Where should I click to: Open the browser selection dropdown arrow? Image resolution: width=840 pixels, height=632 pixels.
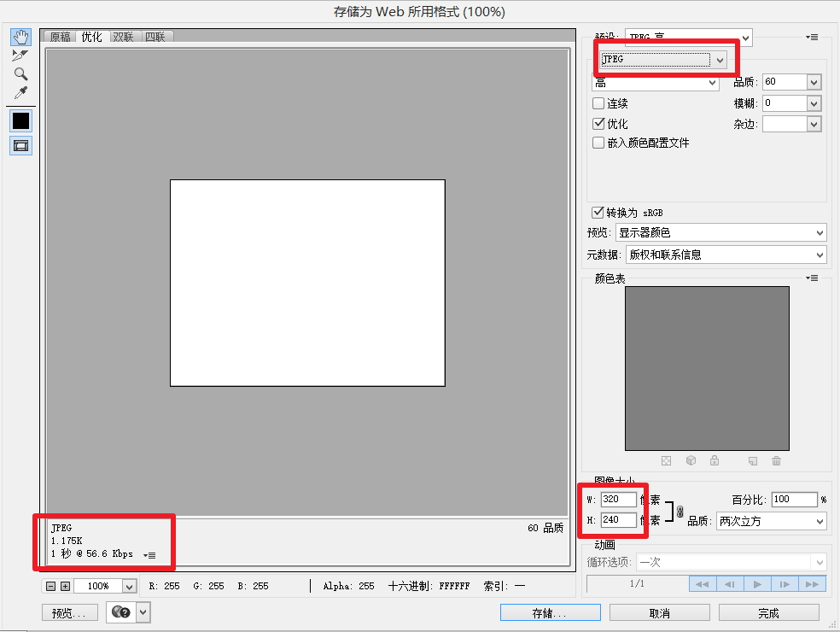143,612
